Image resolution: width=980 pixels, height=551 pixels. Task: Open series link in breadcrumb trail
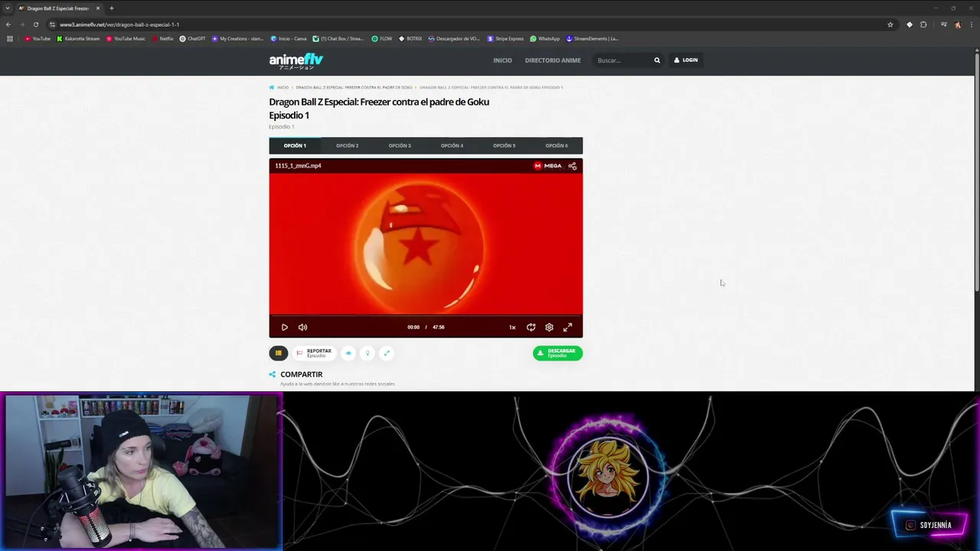click(x=354, y=87)
